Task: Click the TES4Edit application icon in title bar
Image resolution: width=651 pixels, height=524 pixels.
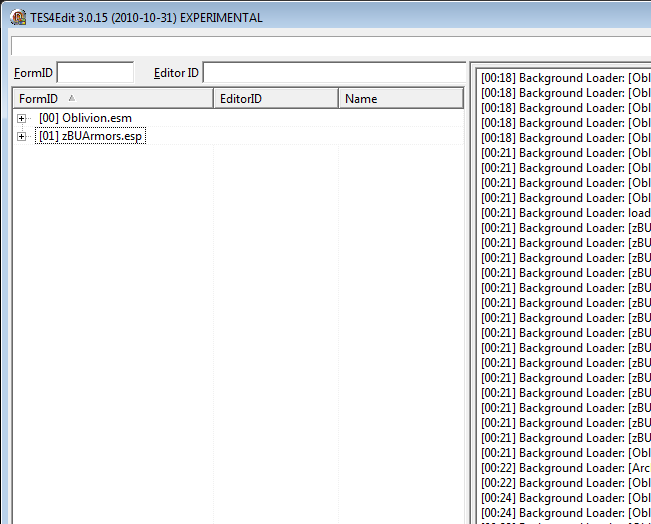Action: 17,18
